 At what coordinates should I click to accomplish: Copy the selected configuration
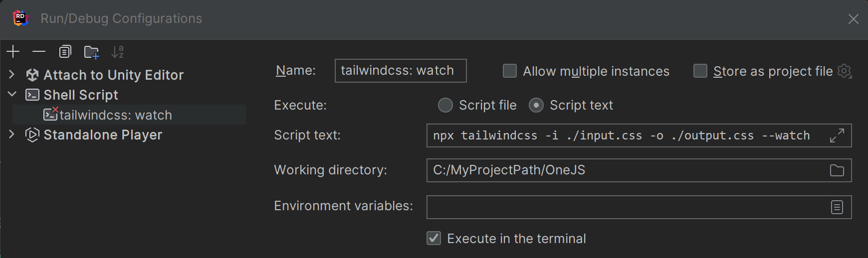(x=65, y=51)
